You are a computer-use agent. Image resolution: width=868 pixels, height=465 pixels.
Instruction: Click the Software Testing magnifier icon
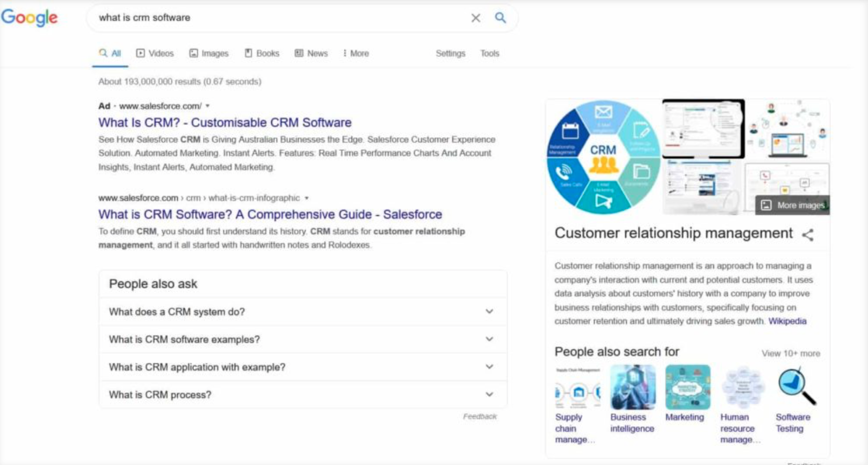[798, 387]
